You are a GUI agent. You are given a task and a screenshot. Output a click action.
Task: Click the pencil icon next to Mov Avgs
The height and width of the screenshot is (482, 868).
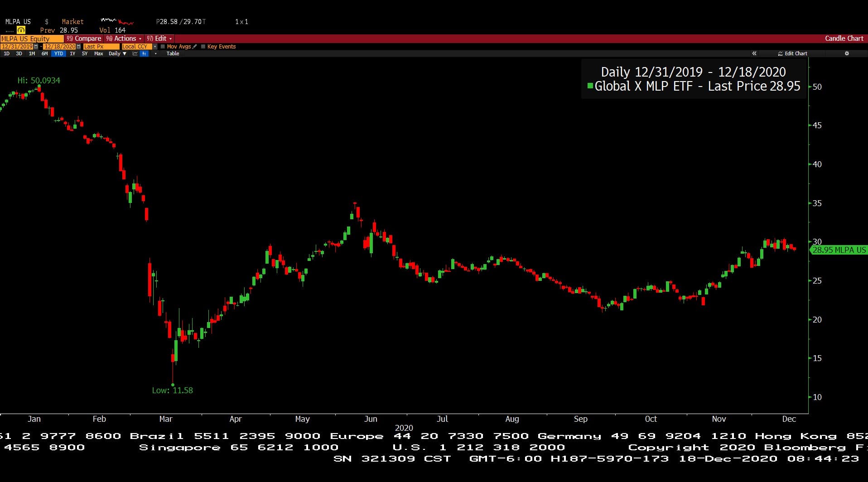tap(194, 46)
